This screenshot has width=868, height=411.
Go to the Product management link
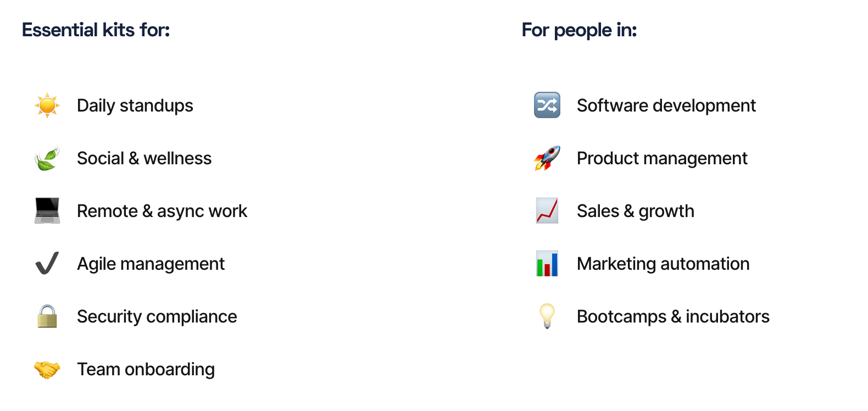[662, 158]
